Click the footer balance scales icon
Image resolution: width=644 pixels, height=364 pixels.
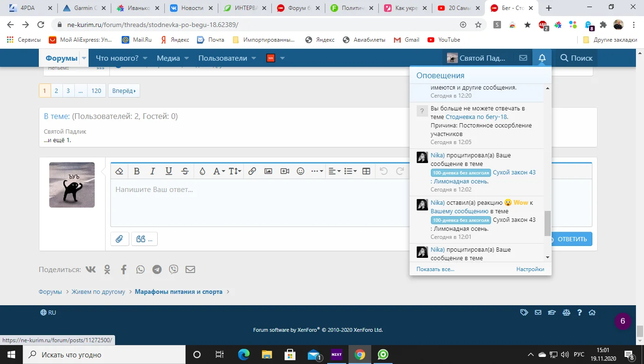[x=566, y=313]
